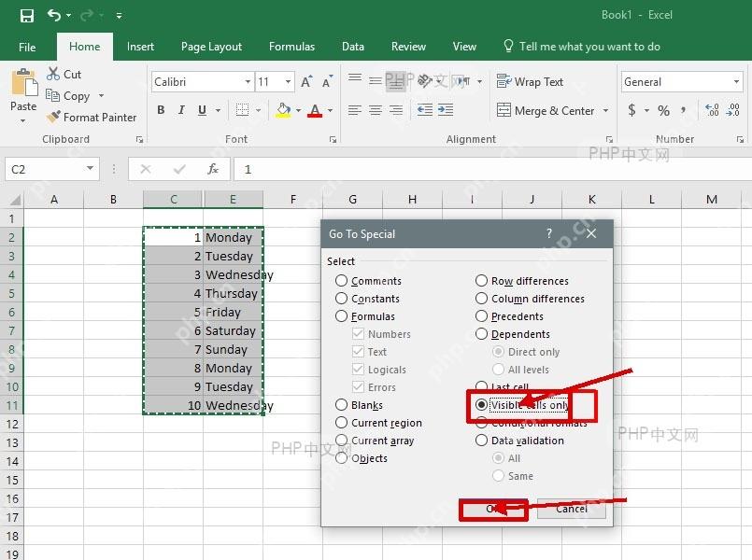Select the Dependents radio option
This screenshot has width=752, height=560.
pos(481,334)
